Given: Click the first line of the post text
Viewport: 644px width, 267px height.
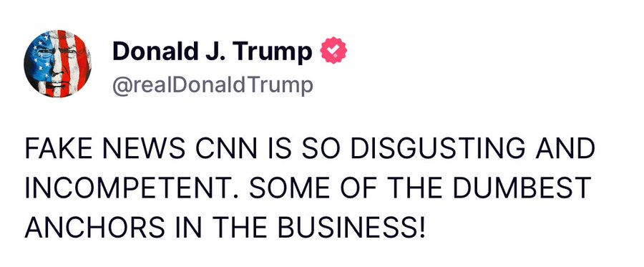Looking at the screenshot, I should pos(310,149).
